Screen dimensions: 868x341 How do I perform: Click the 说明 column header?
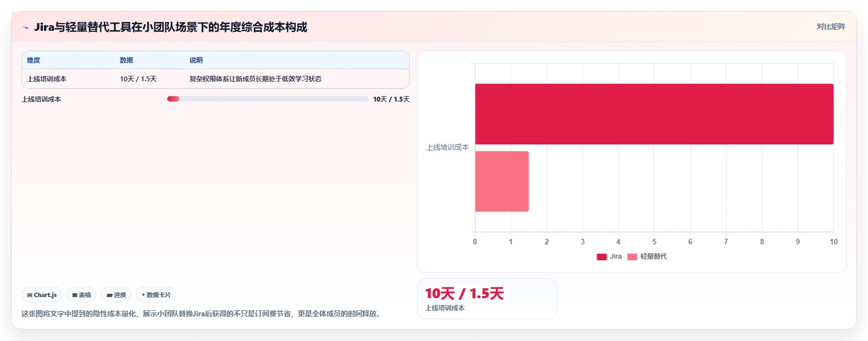coord(196,60)
